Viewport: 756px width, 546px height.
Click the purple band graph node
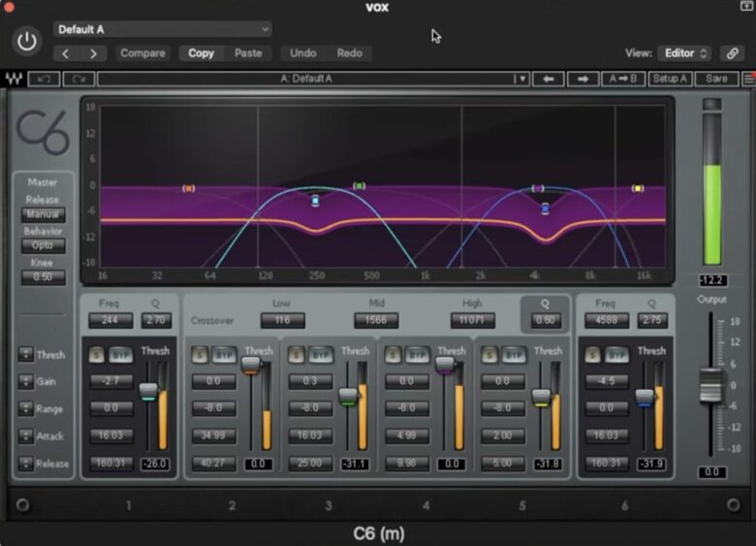(x=538, y=188)
